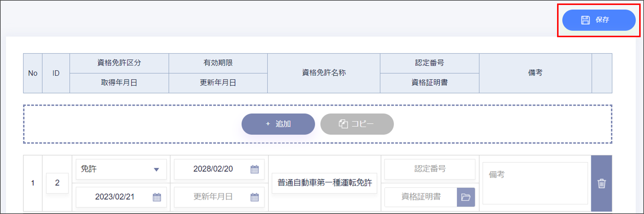Image resolution: width=644 pixels, height=214 pixels.
Task: Click the copy icon on コピー button
Action: [343, 124]
